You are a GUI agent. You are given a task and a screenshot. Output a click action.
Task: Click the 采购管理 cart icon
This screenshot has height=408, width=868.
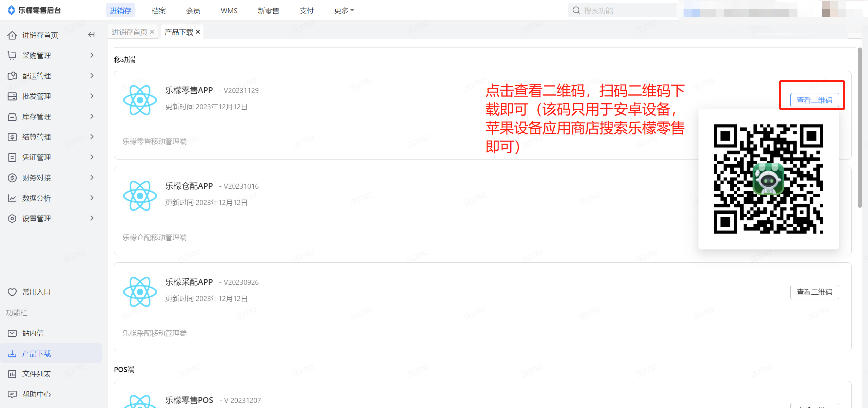[x=12, y=55]
